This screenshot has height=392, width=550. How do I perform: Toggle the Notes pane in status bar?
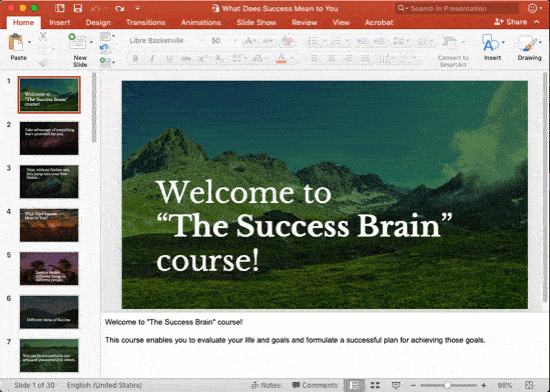click(266, 385)
